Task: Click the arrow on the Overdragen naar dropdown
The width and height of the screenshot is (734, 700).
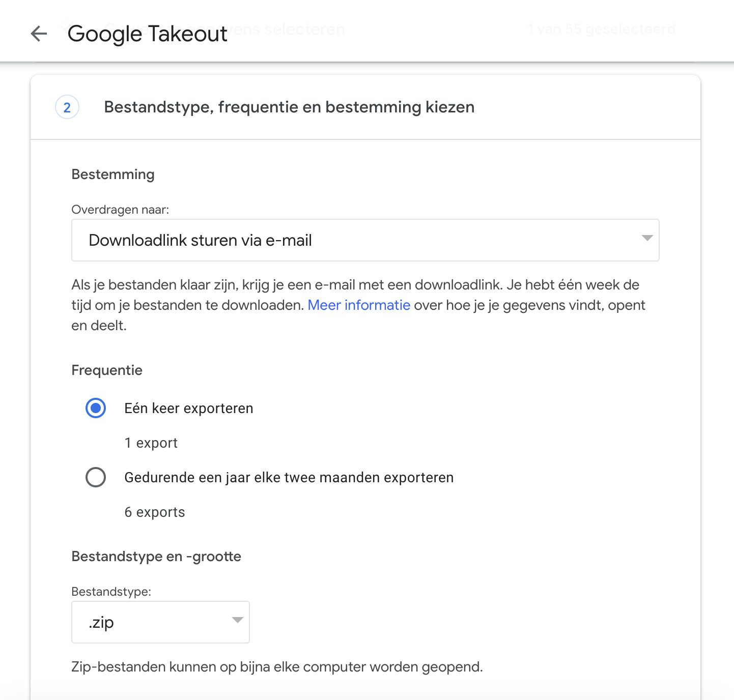Action: [x=647, y=238]
